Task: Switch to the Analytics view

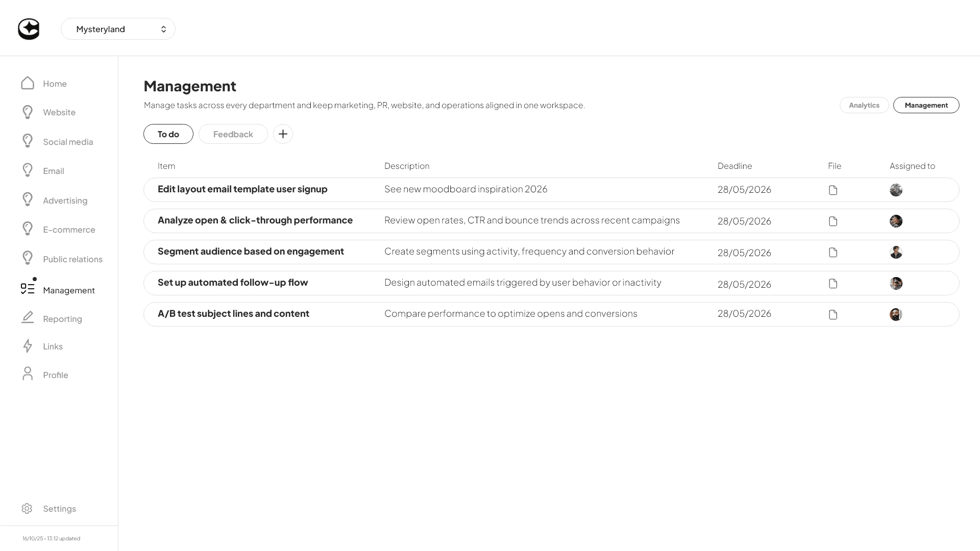Action: coord(864,105)
